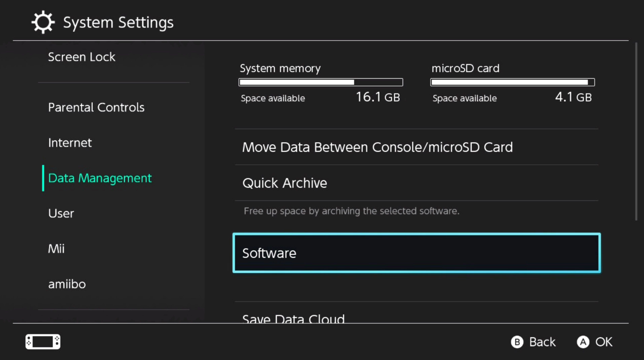Open Parental Controls settings
The width and height of the screenshot is (644, 360).
tap(96, 107)
